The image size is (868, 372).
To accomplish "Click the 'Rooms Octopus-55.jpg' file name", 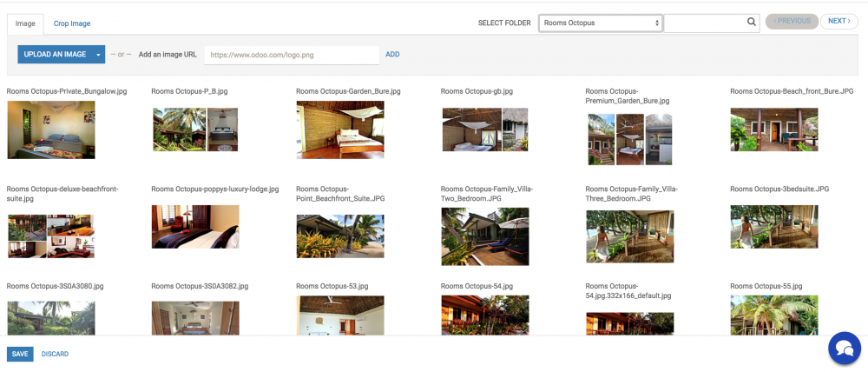I will pyautogui.click(x=766, y=286).
